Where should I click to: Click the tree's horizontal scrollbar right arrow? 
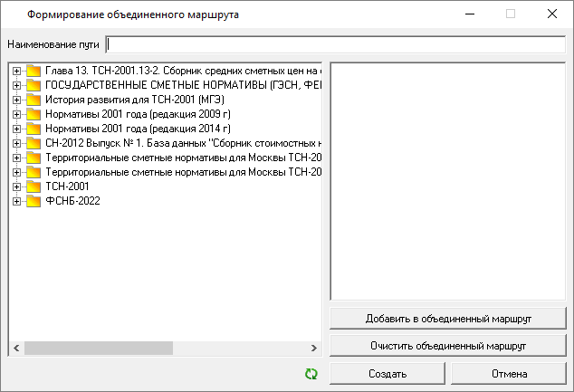tap(314, 348)
